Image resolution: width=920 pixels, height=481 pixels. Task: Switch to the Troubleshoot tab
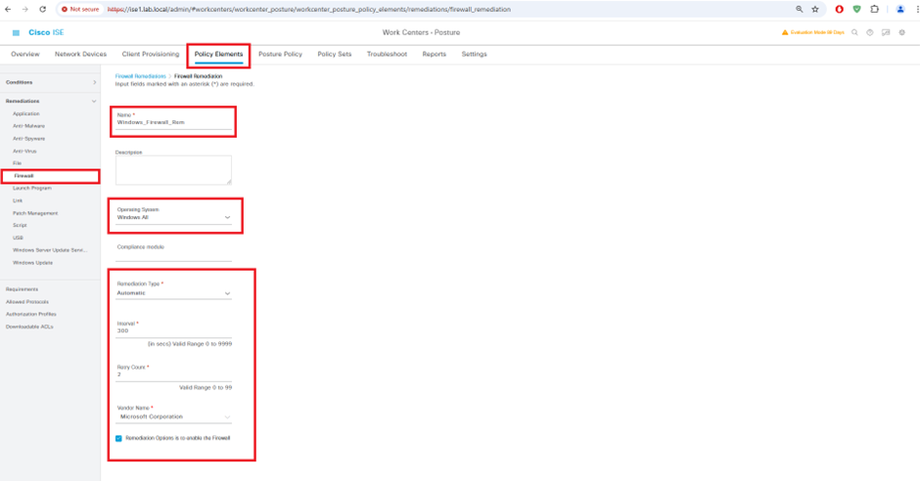[x=387, y=54]
